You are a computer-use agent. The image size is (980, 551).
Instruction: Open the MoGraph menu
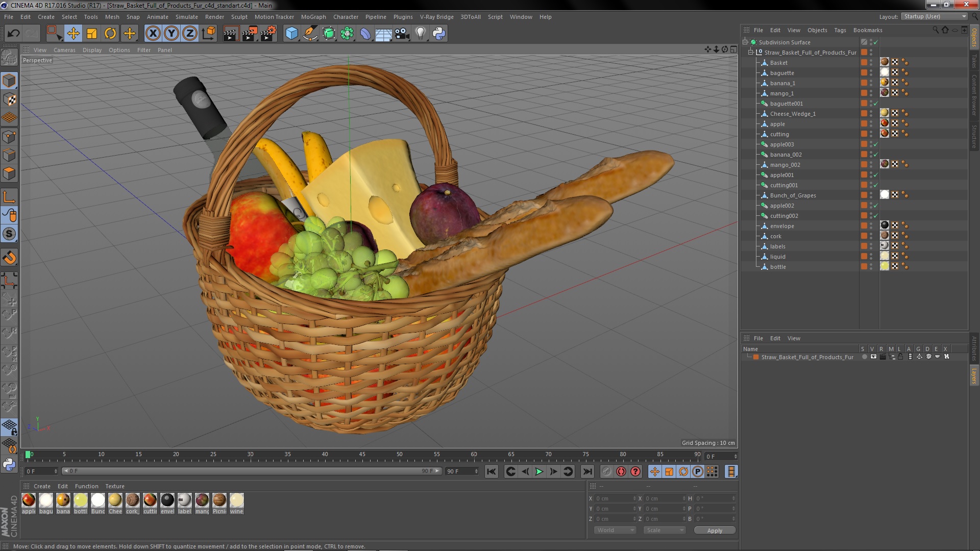tap(313, 17)
